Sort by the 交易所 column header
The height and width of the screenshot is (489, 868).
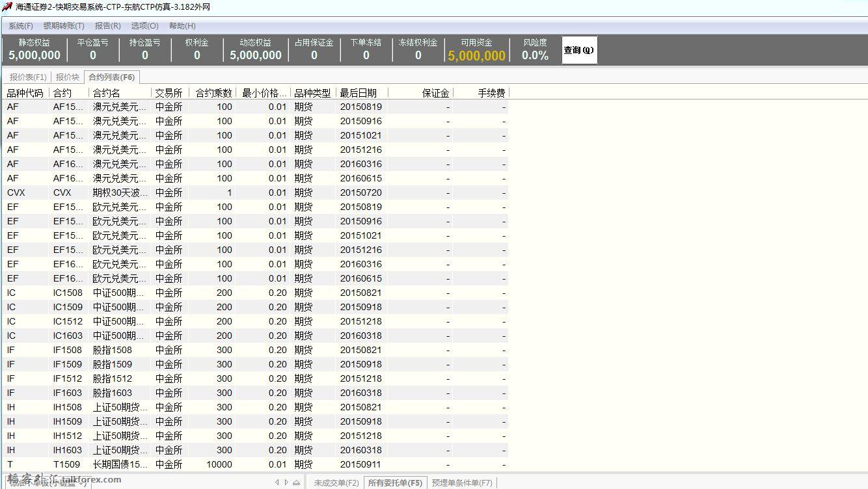(170, 93)
